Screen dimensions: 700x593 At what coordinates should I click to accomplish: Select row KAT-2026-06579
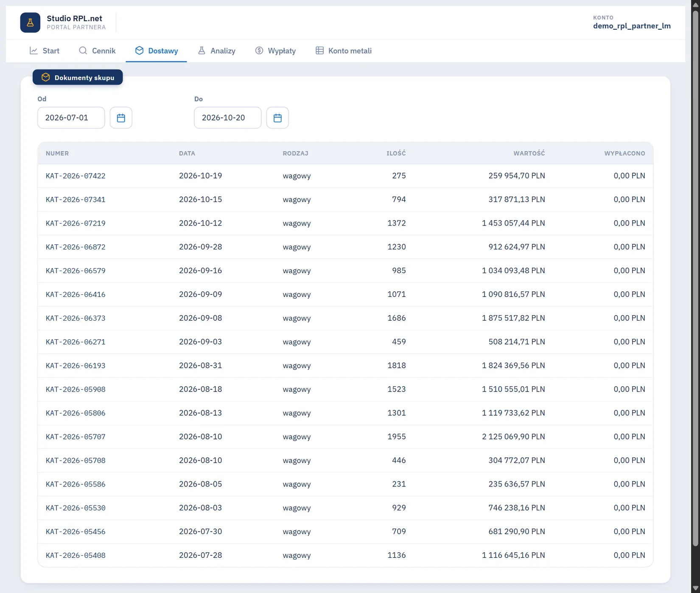pyautogui.click(x=345, y=271)
